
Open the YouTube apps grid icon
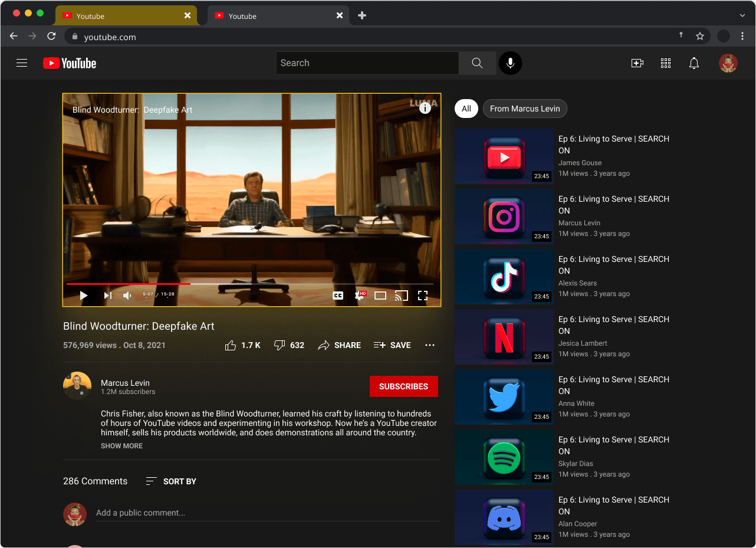[x=666, y=63]
